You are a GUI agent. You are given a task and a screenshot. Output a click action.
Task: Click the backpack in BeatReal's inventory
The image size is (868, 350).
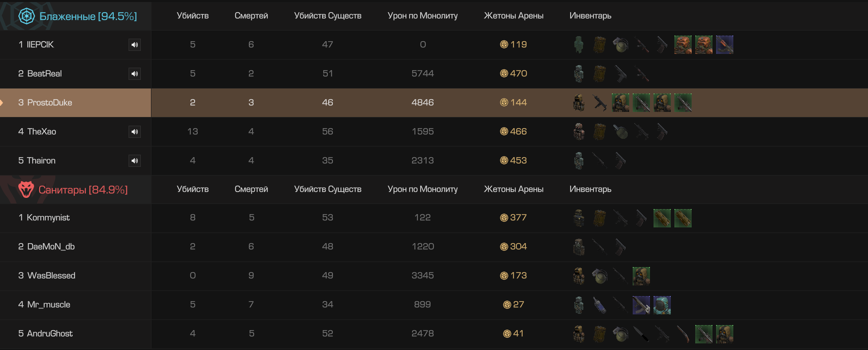[x=600, y=74]
